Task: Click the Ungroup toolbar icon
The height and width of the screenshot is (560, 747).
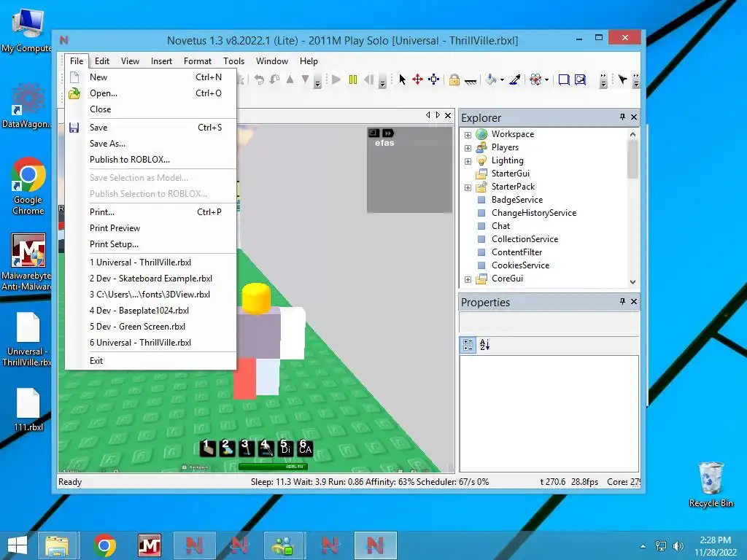Action: pyautogui.click(x=580, y=79)
